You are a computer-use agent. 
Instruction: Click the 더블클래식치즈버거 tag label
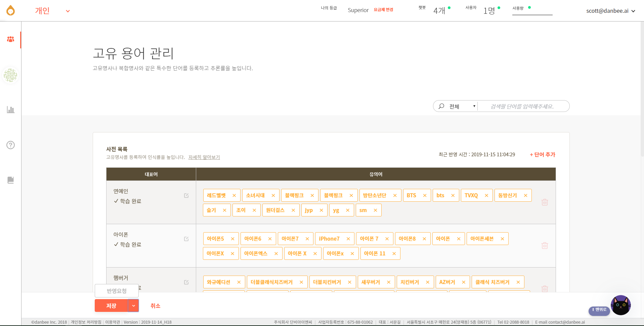click(271, 282)
